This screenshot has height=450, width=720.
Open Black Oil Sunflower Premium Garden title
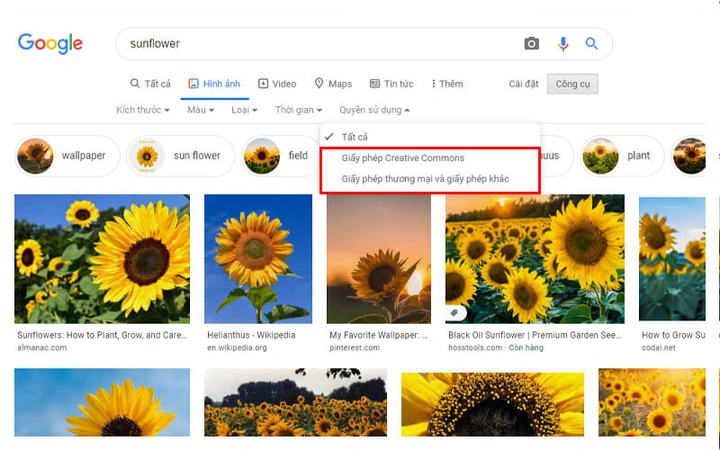pyautogui.click(x=534, y=335)
